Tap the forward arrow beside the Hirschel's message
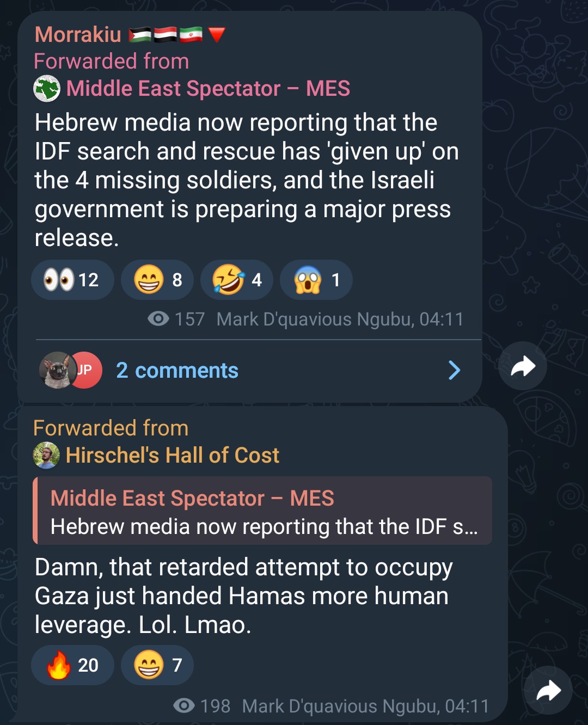Image resolution: width=588 pixels, height=725 pixels. tap(548, 690)
